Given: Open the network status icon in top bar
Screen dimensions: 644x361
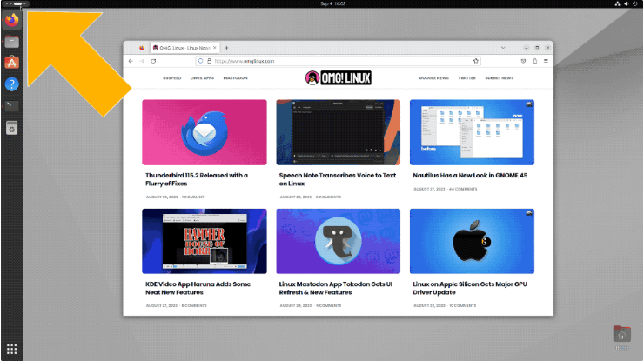Looking at the screenshot, I should (x=617, y=3).
